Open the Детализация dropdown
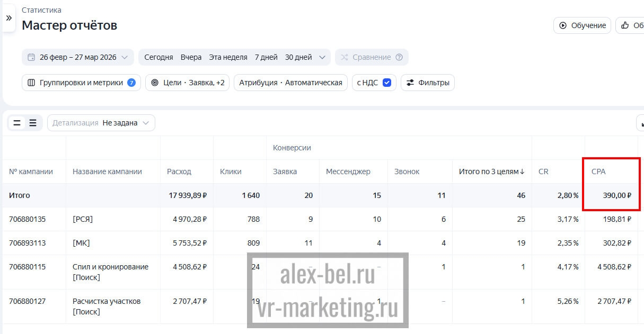644x334 pixels. click(x=101, y=123)
